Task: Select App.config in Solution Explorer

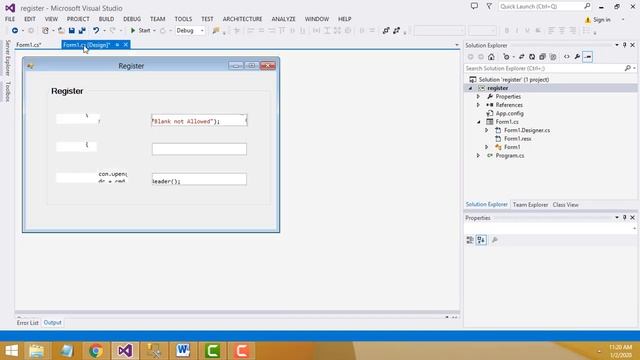Action: pyautogui.click(x=509, y=113)
